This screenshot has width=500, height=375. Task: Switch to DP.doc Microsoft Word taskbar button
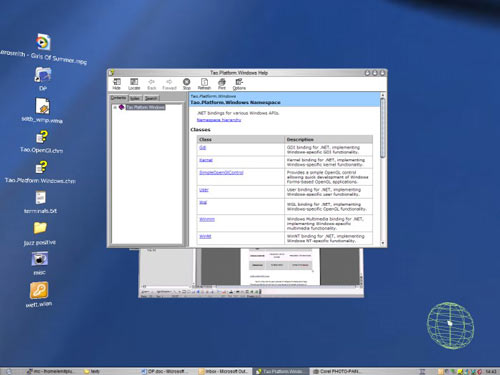[165, 371]
